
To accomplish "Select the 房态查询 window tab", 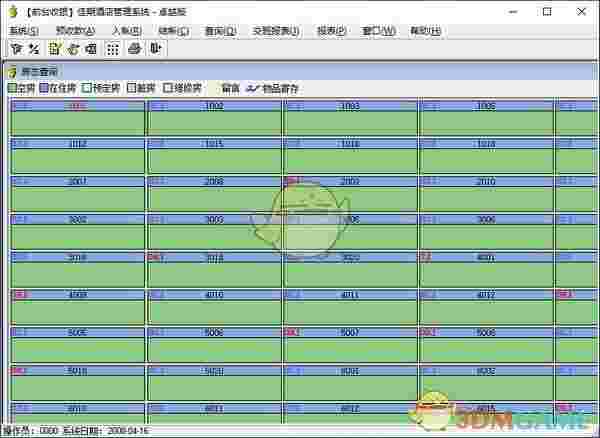I will click(34, 72).
